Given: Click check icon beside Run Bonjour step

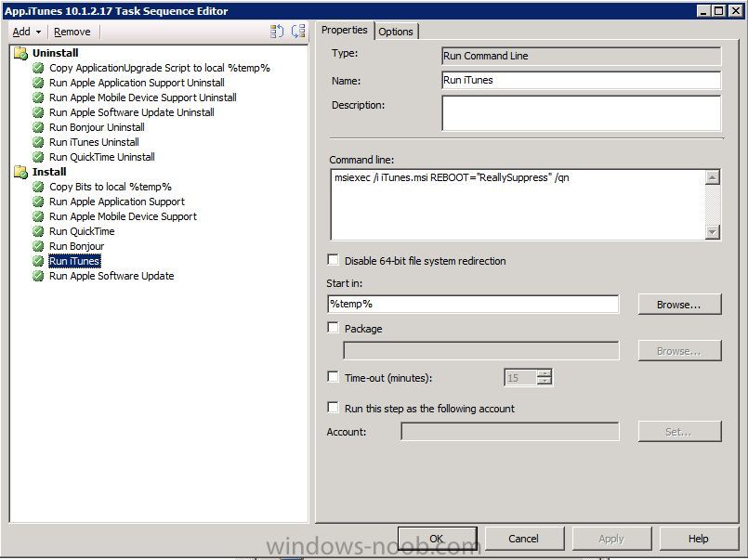Looking at the screenshot, I should click(38, 246).
